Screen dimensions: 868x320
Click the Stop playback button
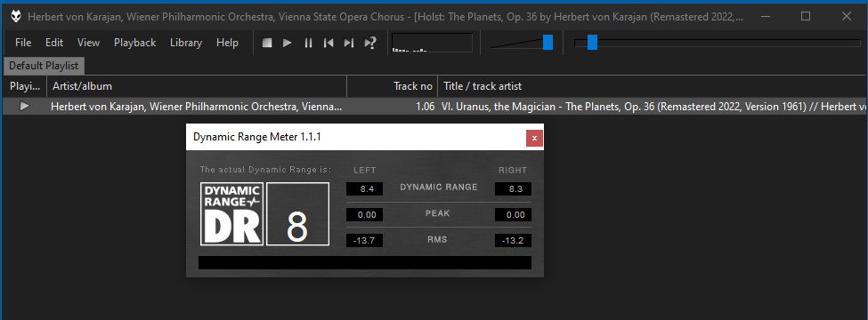pyautogui.click(x=267, y=43)
